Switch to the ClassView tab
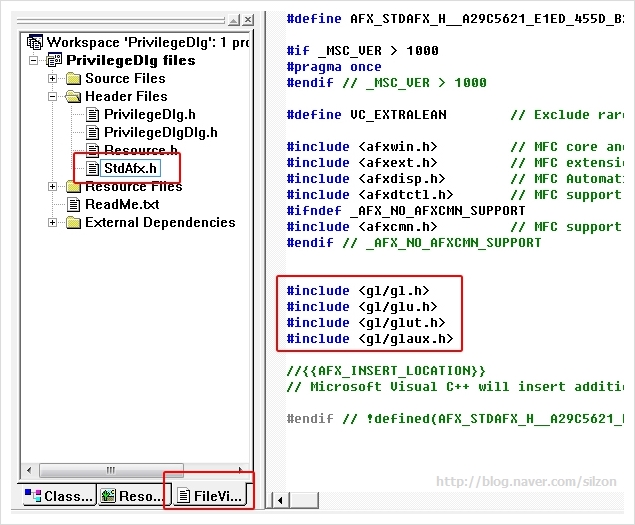Viewport: 635px width, 525px height. [60, 495]
